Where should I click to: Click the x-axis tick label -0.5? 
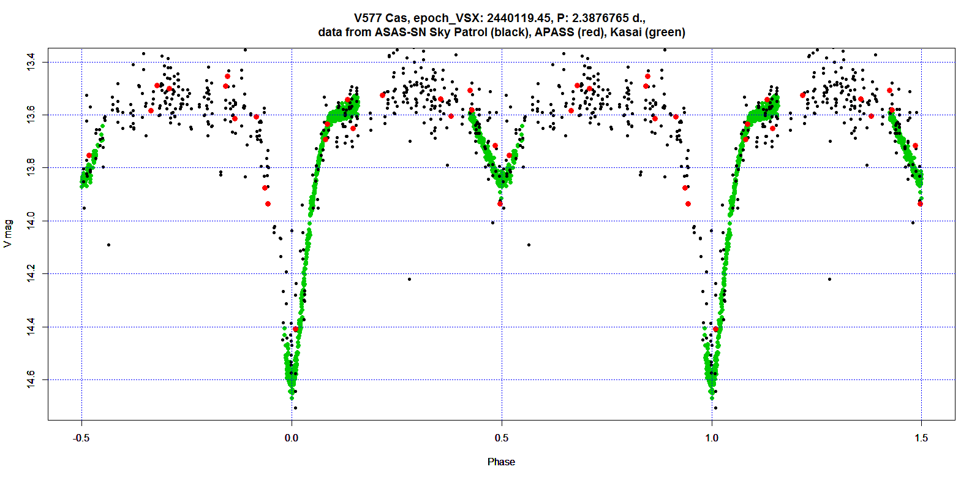(81, 438)
